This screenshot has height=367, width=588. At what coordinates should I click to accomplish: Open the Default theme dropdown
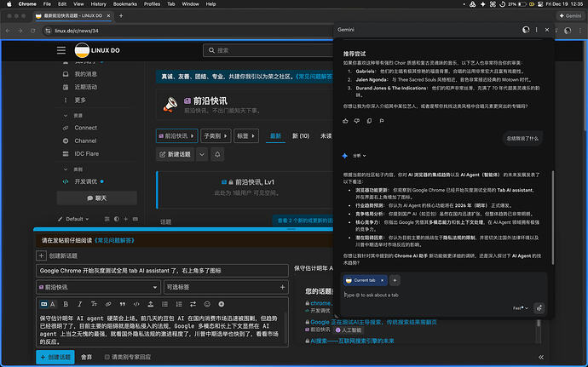point(74,219)
